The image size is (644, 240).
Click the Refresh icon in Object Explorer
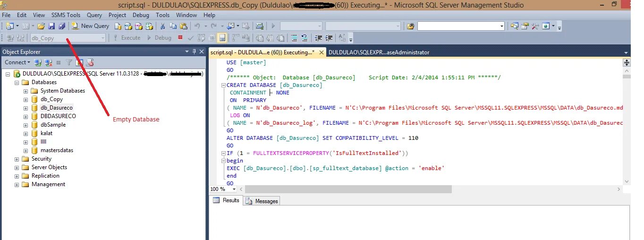pyautogui.click(x=79, y=62)
